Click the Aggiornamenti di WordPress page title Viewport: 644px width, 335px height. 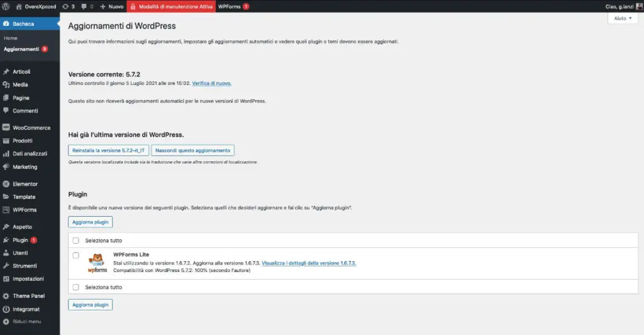[x=122, y=26]
